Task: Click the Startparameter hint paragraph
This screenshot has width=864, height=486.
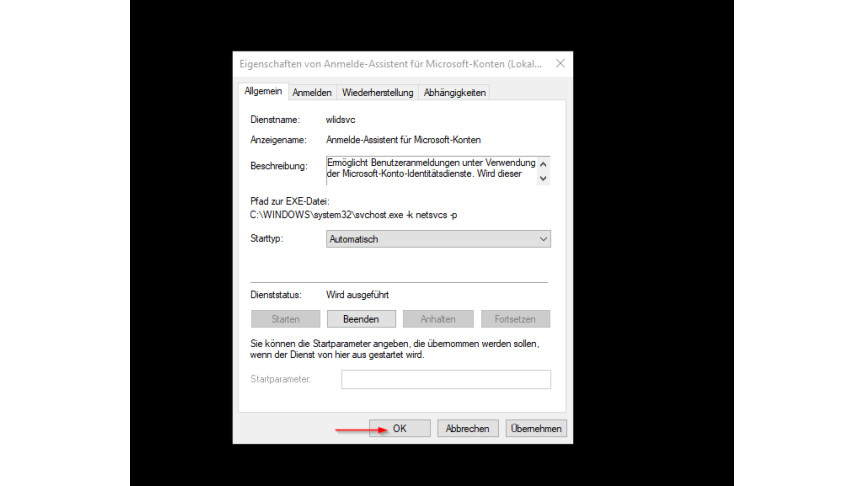Action: [x=395, y=349]
